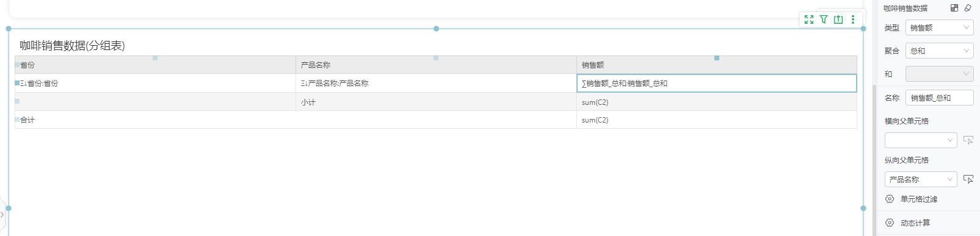
Task: Click the export/share icon in component toolbar
Action: click(838, 20)
